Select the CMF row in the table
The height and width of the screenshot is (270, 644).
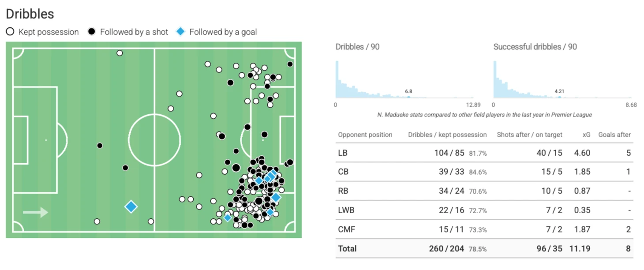pos(346,229)
